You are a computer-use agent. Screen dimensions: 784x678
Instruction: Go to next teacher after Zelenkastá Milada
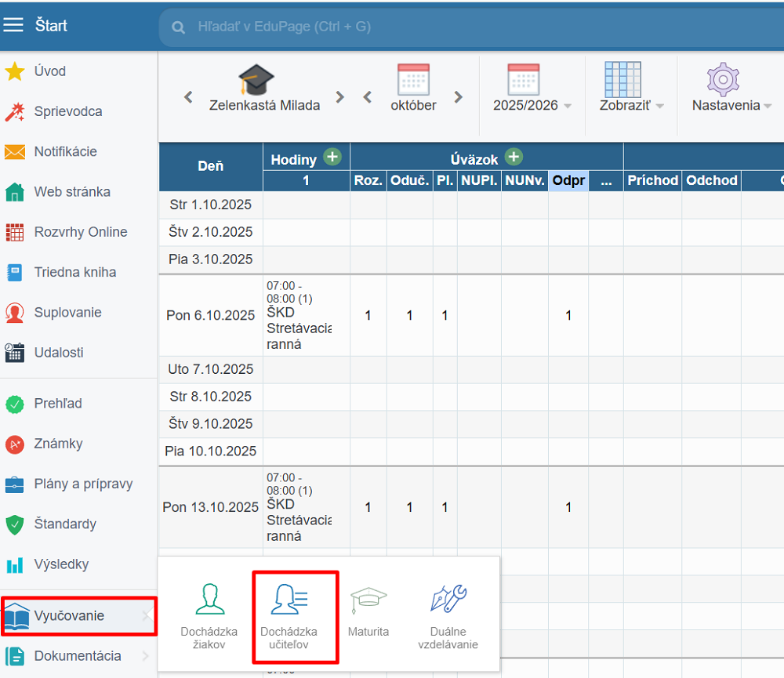click(x=339, y=97)
